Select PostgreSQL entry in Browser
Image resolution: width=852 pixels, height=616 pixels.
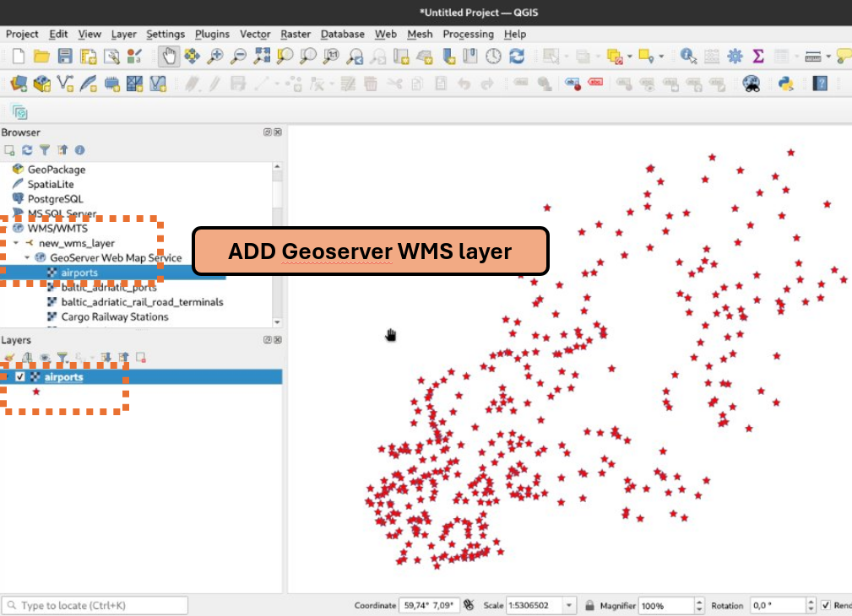pyautogui.click(x=56, y=199)
